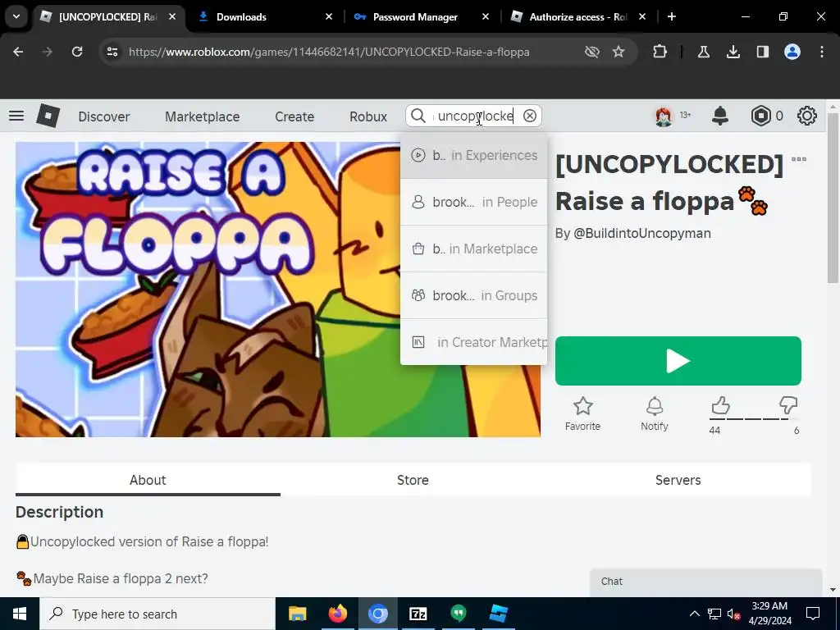Open the Robux page
Viewport: 840px width, 630px height.
pos(368,116)
